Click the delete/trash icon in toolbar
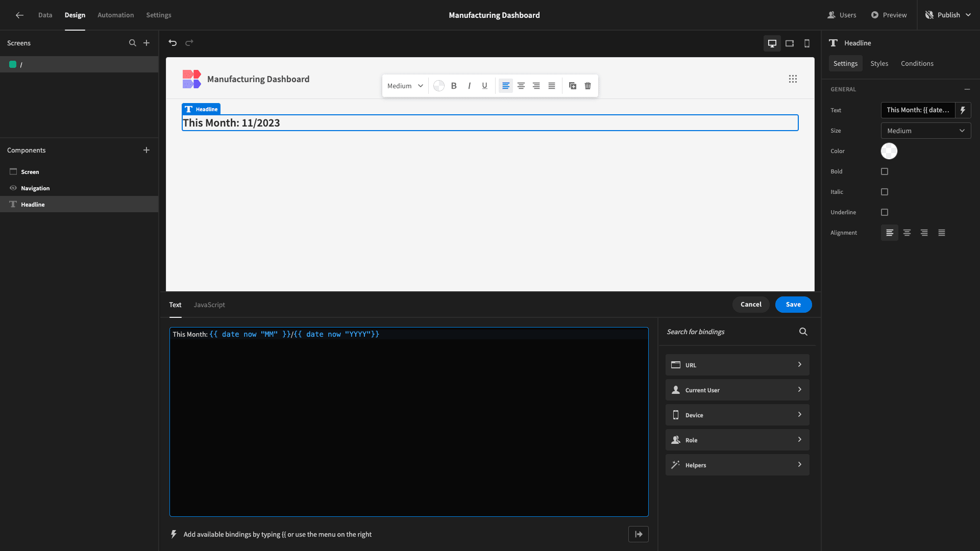Image resolution: width=980 pixels, height=551 pixels. [x=587, y=85]
